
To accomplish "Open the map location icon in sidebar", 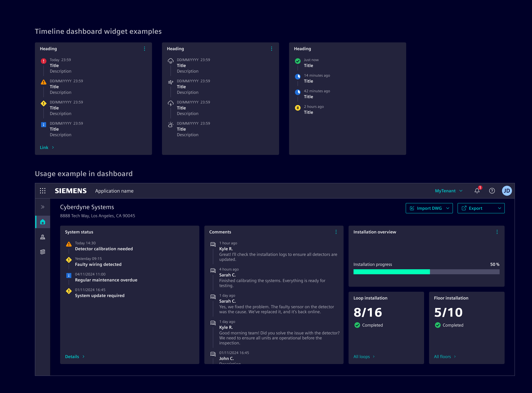I will pos(43,237).
